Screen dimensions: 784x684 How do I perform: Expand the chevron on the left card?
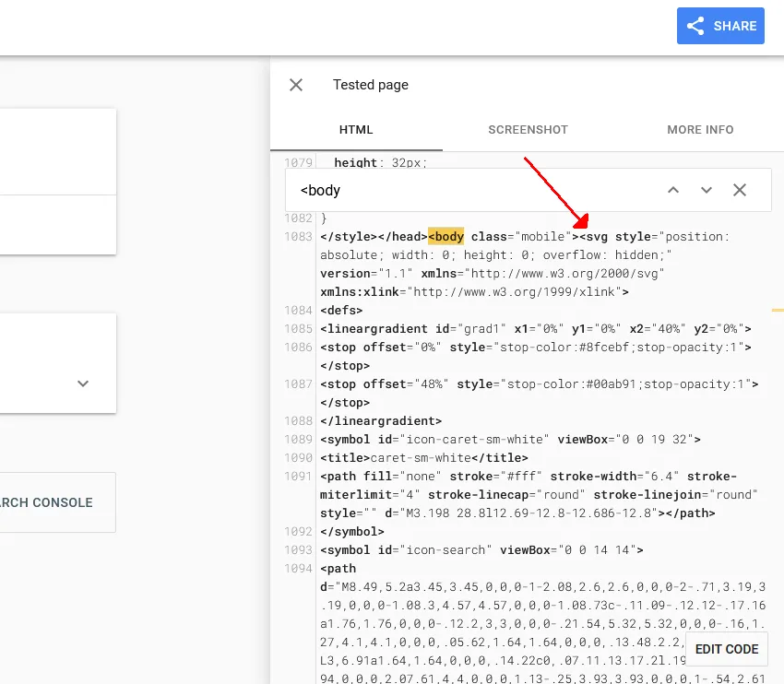83,383
